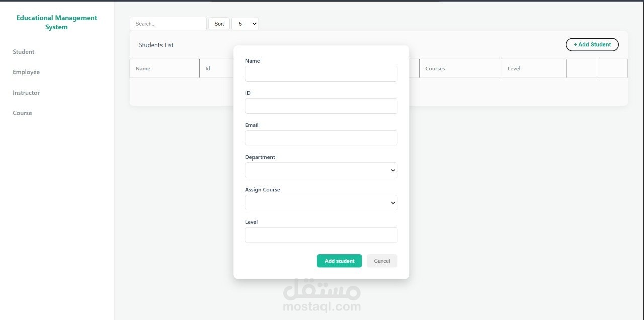
Task: Click the Courses column header
Action: coord(460,69)
